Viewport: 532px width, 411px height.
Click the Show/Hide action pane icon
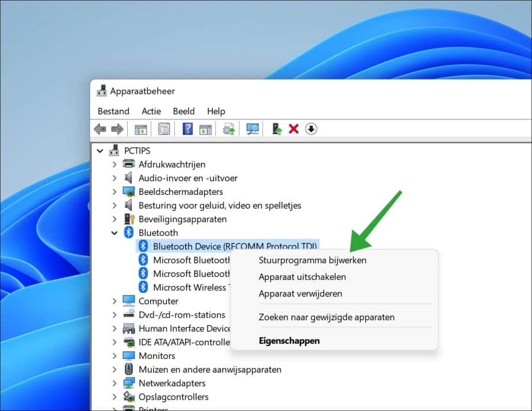point(205,129)
